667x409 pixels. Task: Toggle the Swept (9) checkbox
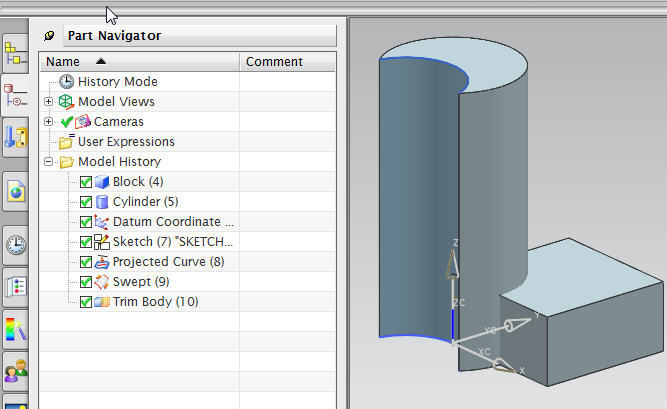[x=86, y=282]
